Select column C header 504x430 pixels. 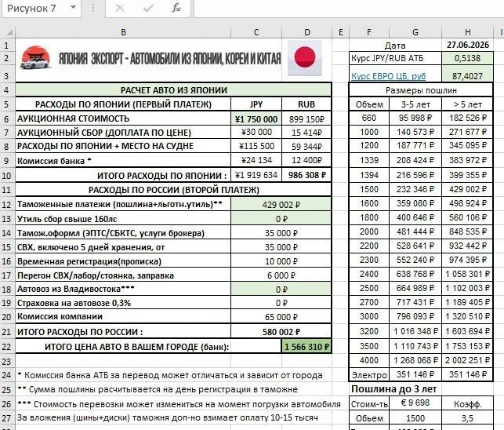point(256,32)
